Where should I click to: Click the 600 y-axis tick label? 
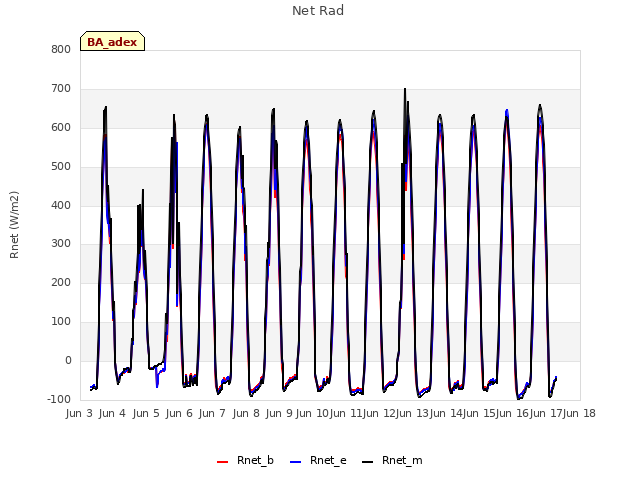[x=61, y=128]
